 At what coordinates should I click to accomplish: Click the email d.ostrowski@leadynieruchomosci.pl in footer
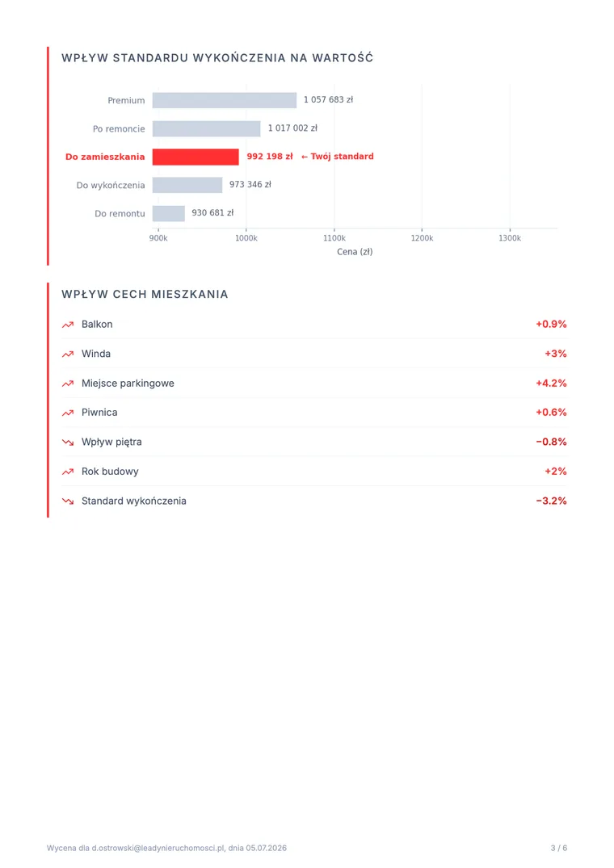click(158, 848)
